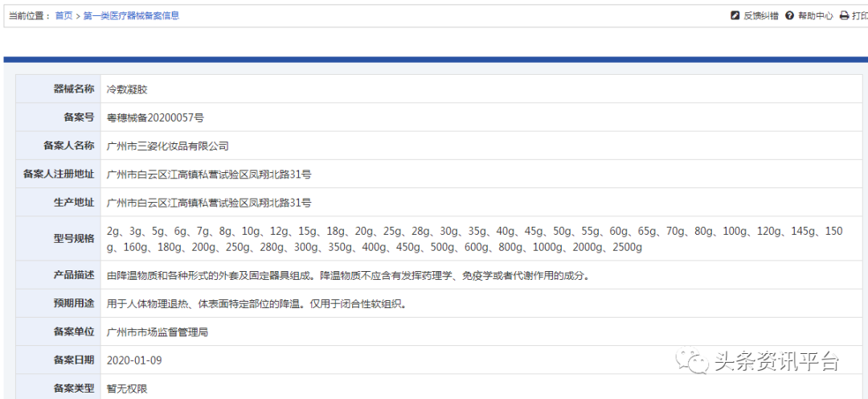This screenshot has height=399, width=868.
Task: Click the 生产地址 address value
Action: click(209, 203)
